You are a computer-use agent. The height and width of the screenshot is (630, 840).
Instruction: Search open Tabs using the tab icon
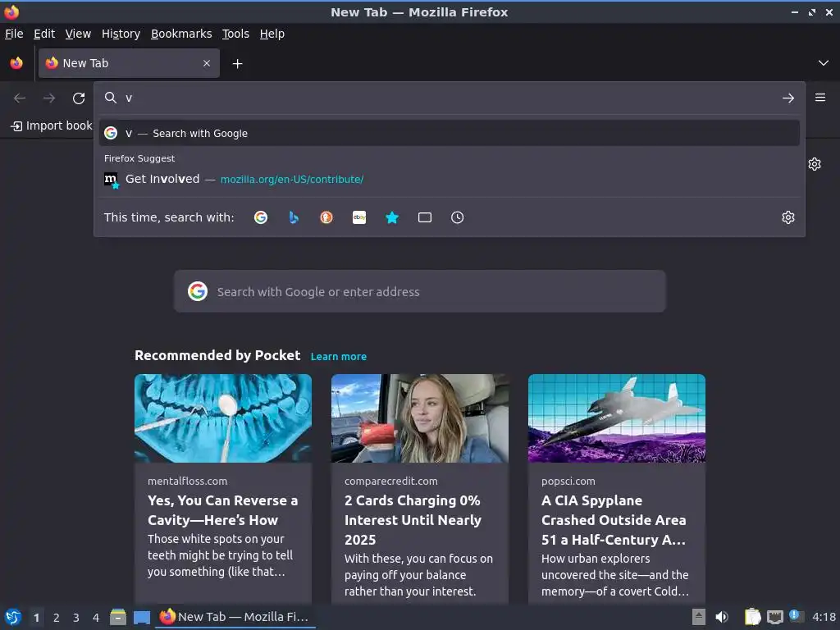point(425,217)
